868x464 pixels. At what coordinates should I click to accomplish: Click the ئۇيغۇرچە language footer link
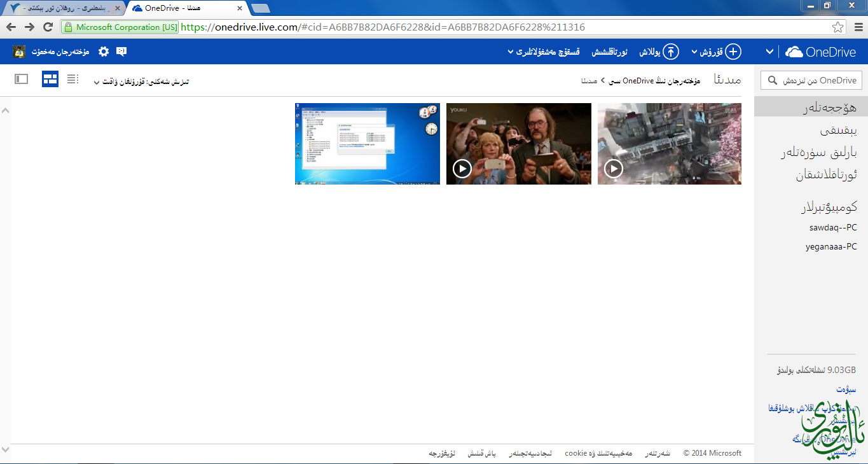pyautogui.click(x=442, y=453)
